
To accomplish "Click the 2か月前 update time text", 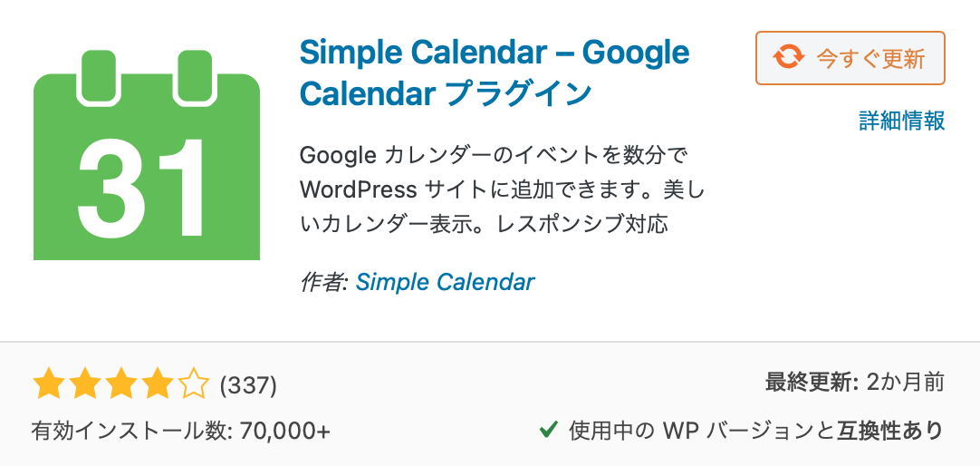I will click(905, 383).
